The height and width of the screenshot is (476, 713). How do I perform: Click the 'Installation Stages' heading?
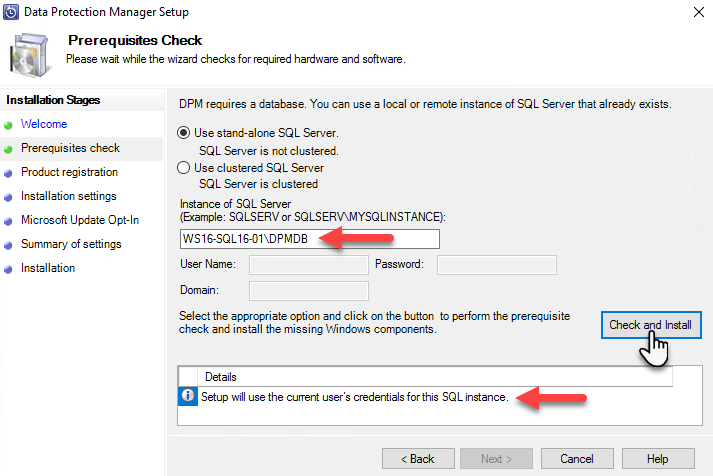[53, 100]
